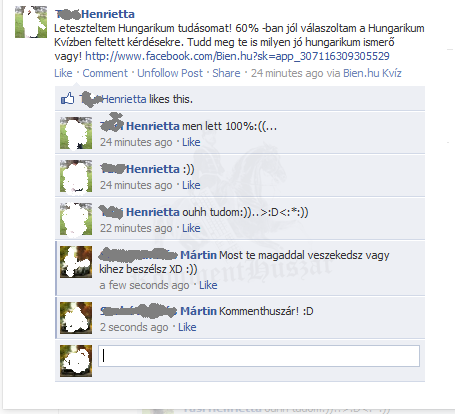Image resolution: width=455 pixels, height=414 pixels.
Task: Click the thumbs-up icon beside 'likes this'
Action: [67, 99]
